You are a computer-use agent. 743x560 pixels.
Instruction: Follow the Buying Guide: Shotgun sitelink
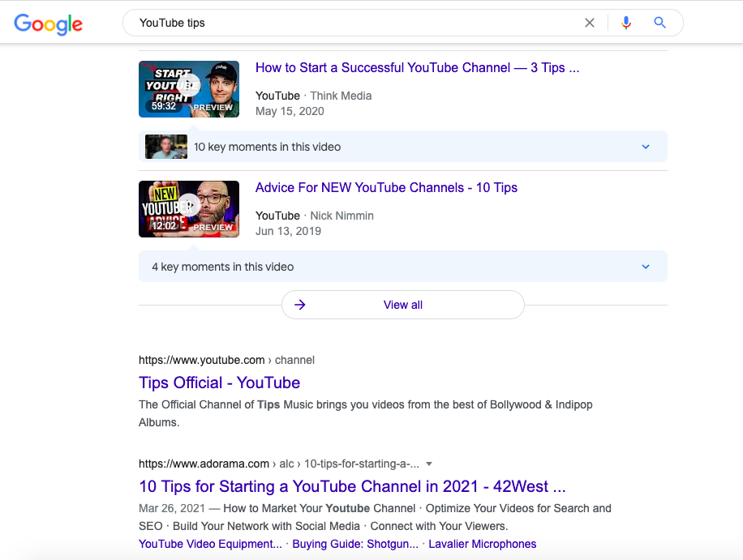tap(355, 544)
